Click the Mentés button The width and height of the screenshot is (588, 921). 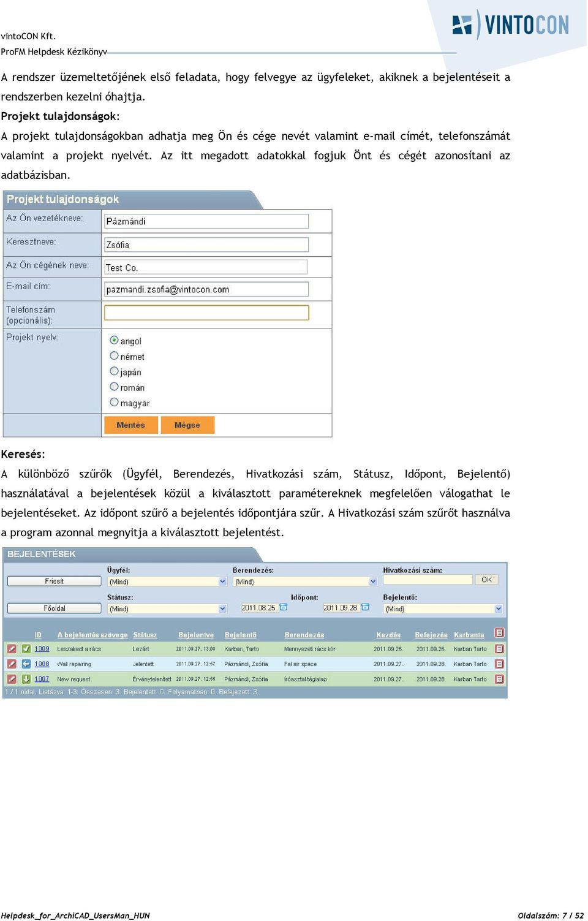131,425
